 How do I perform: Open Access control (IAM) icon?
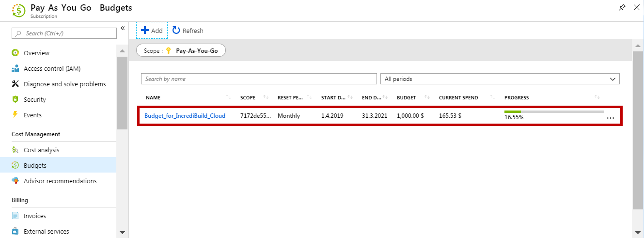[x=15, y=68]
